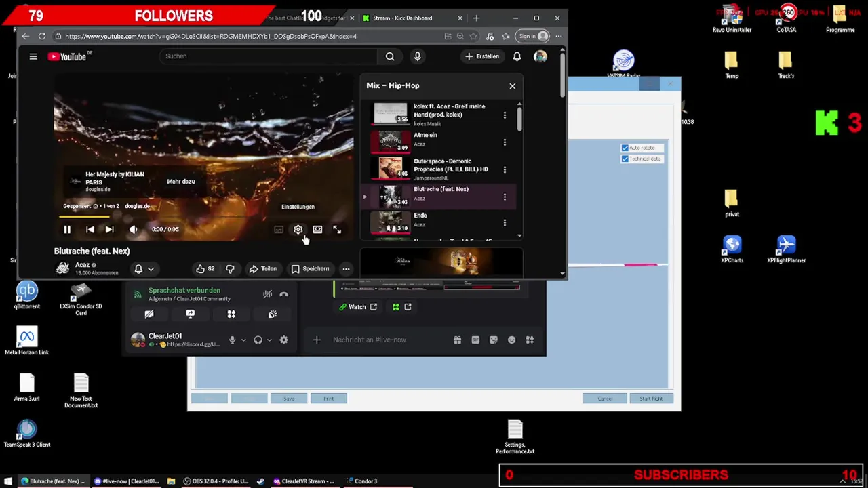Click the Watch link in Discord
The height and width of the screenshot is (488, 868).
pyautogui.click(x=358, y=308)
